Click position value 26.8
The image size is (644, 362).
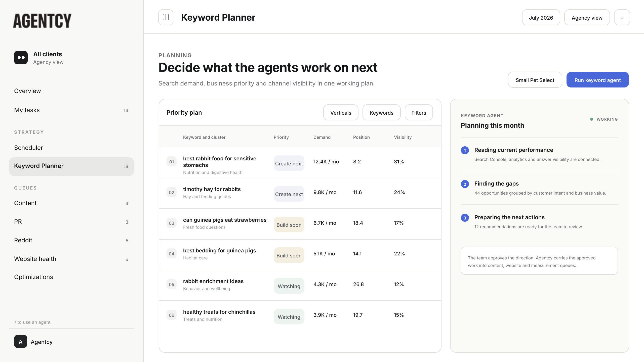click(x=358, y=284)
